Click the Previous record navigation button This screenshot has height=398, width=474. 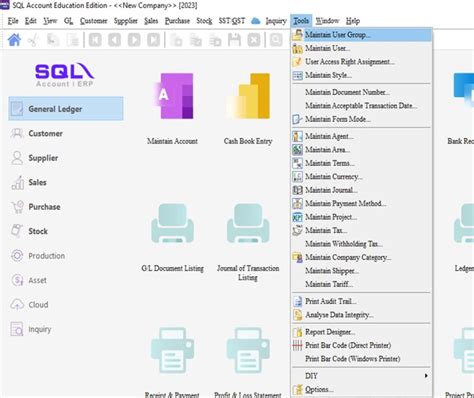coord(114,40)
